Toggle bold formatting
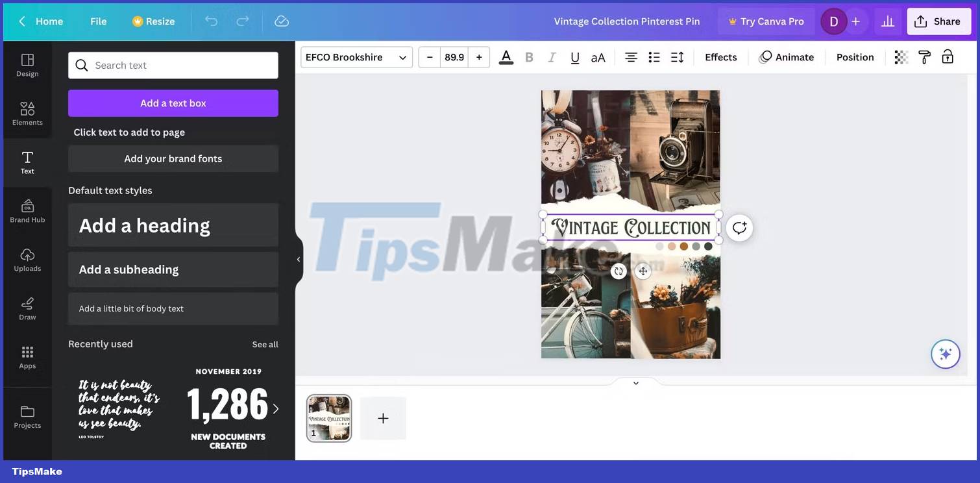The image size is (980, 483). coord(528,56)
